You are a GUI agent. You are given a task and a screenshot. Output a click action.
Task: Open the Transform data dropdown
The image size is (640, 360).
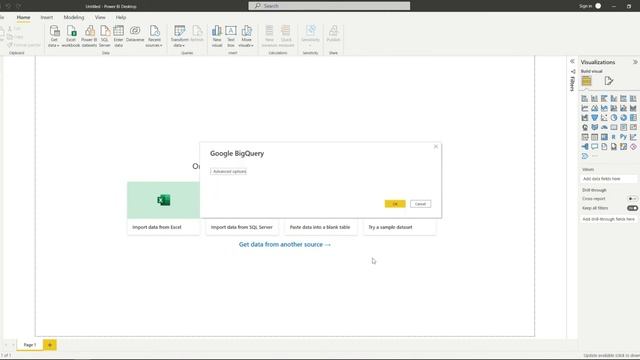click(180, 36)
